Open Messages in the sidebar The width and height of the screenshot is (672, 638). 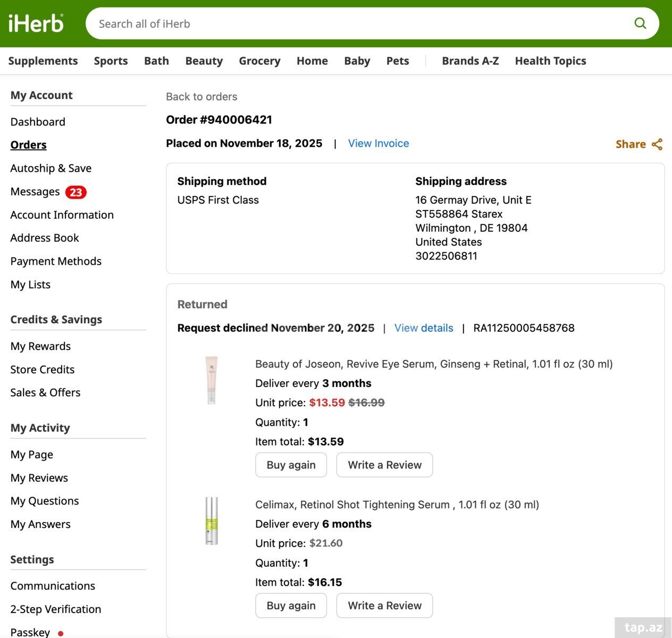tap(35, 191)
